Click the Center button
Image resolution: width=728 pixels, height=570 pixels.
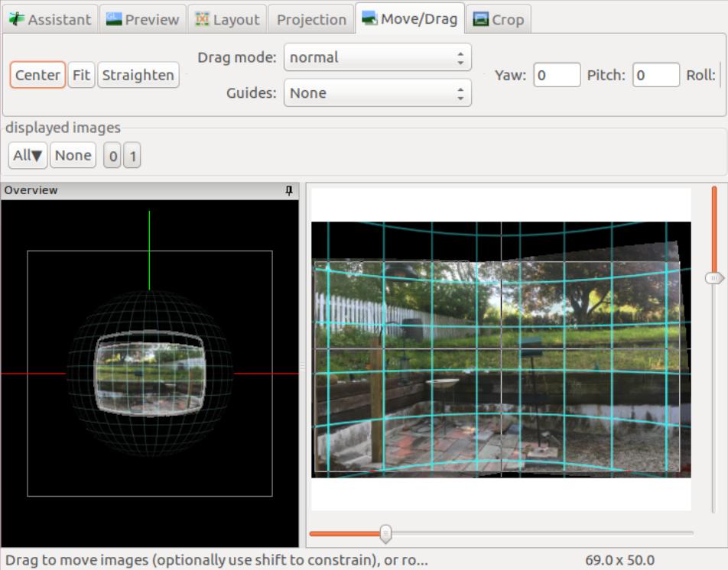click(37, 75)
